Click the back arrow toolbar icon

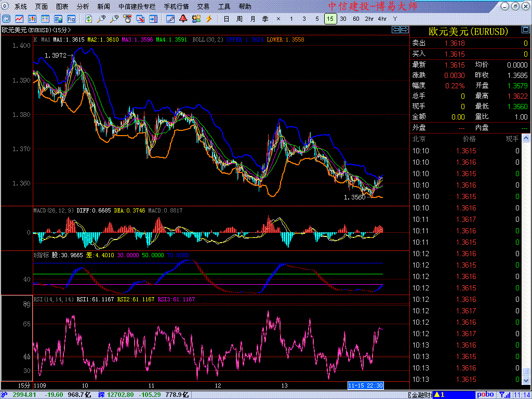[x=6, y=19]
